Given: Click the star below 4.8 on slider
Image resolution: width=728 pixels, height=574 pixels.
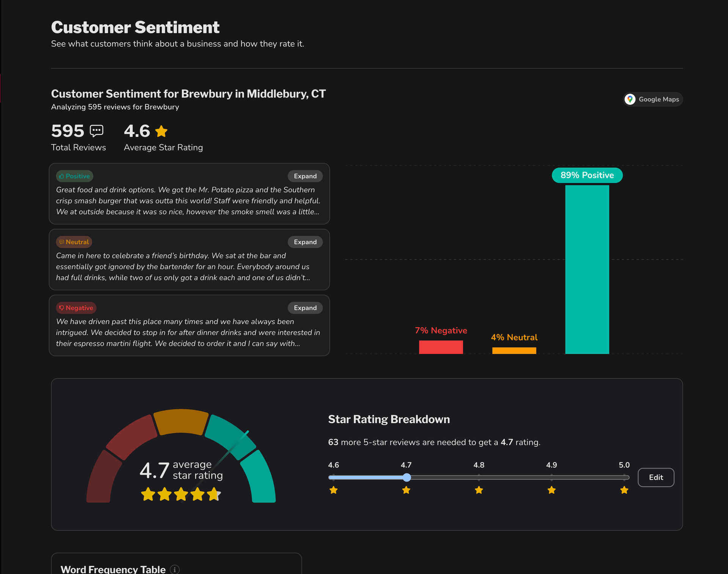Looking at the screenshot, I should point(479,490).
